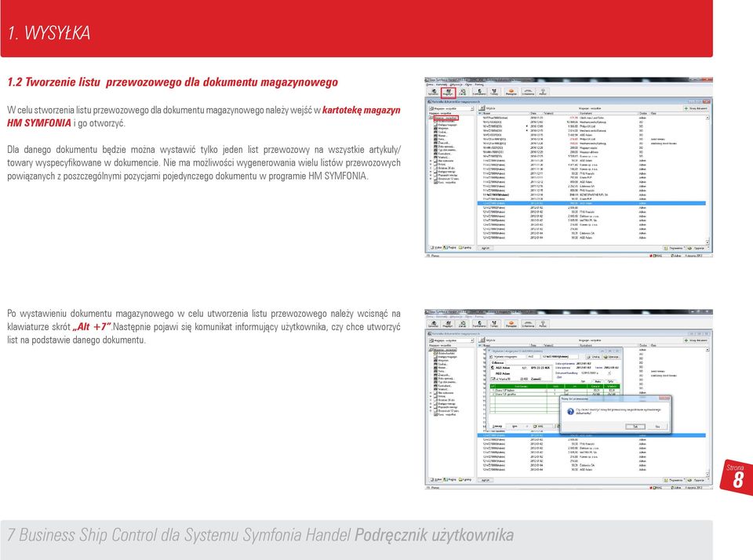Click Tak in the Nowy list przewozowy dialog
This screenshot has width=753, height=560.
point(635,427)
